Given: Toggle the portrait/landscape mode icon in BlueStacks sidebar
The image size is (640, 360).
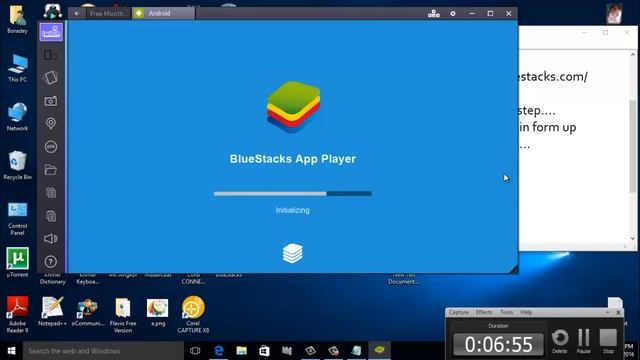Looking at the screenshot, I should point(51,55).
